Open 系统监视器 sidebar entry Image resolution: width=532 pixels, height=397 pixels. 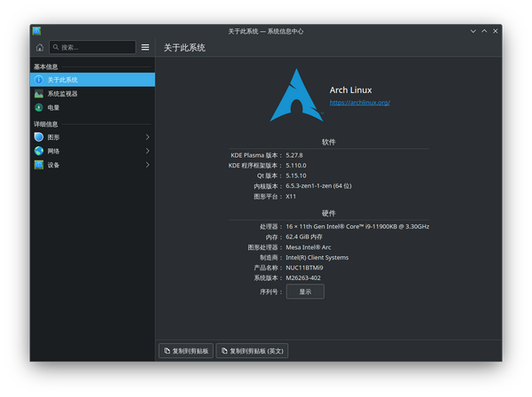click(92, 94)
